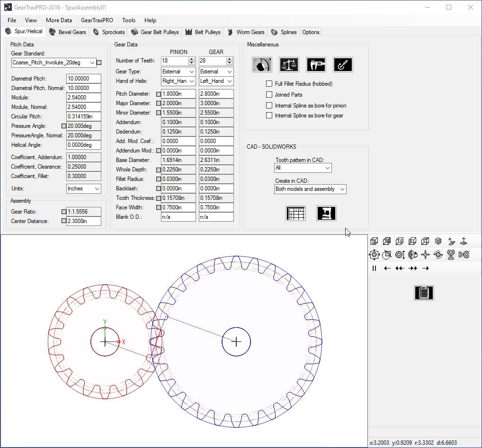Image resolution: width=482 pixels, height=448 pixels.
Task: Click the gear zoom in/out icon
Action: [x=400, y=255]
